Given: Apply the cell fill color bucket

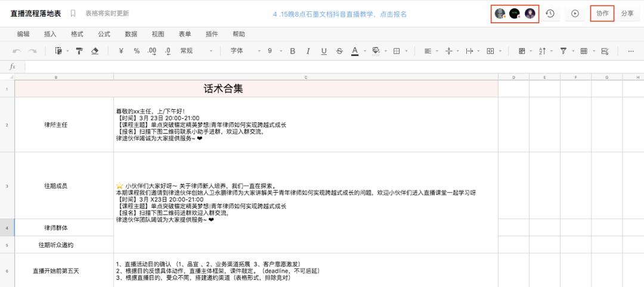Looking at the screenshot, I should click(376, 51).
